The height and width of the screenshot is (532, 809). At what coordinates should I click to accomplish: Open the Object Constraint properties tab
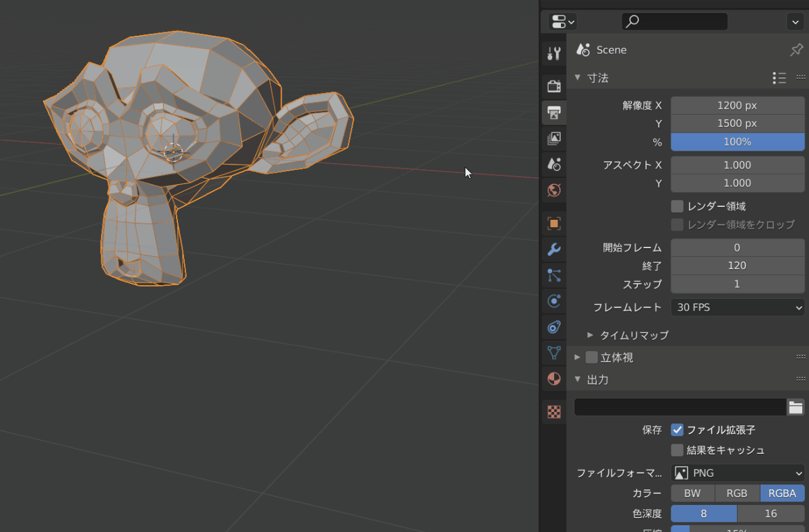tap(554, 327)
